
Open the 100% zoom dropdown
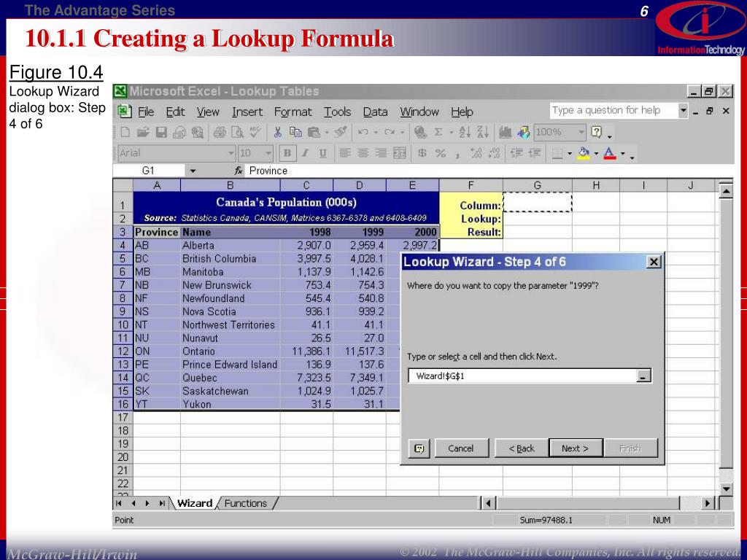pos(581,133)
